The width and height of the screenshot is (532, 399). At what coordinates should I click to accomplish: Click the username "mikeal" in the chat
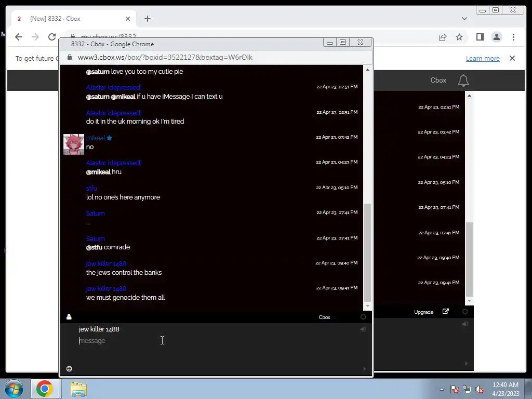pos(96,138)
